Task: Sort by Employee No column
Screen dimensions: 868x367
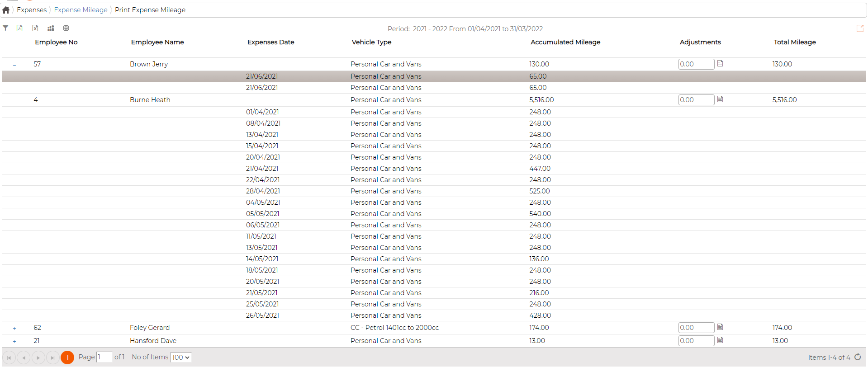Action: (57, 42)
